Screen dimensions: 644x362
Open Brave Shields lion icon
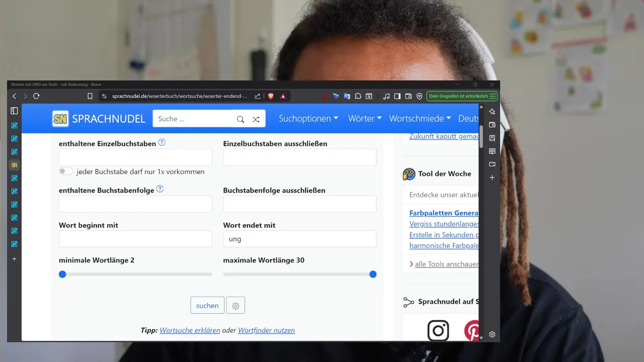click(271, 96)
